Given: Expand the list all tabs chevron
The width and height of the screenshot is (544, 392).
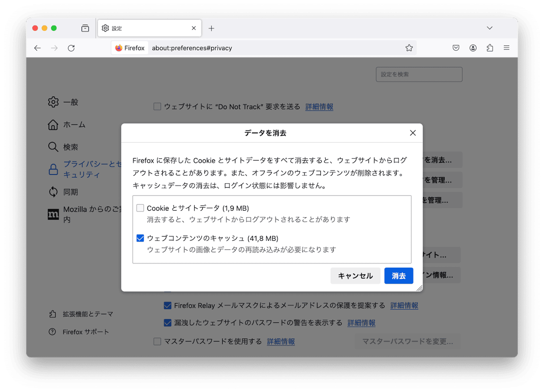Looking at the screenshot, I should (x=489, y=28).
